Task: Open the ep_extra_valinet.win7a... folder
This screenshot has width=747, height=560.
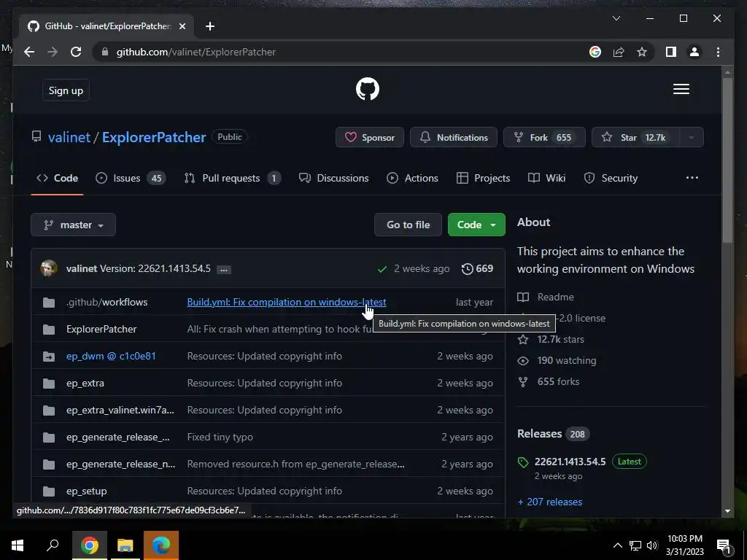Action: (120, 410)
